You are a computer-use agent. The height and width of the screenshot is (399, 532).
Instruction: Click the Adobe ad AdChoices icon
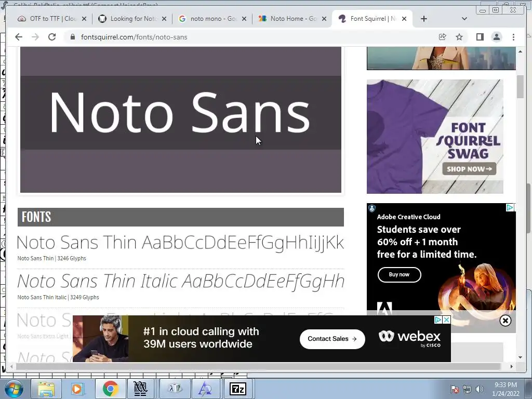510,207
